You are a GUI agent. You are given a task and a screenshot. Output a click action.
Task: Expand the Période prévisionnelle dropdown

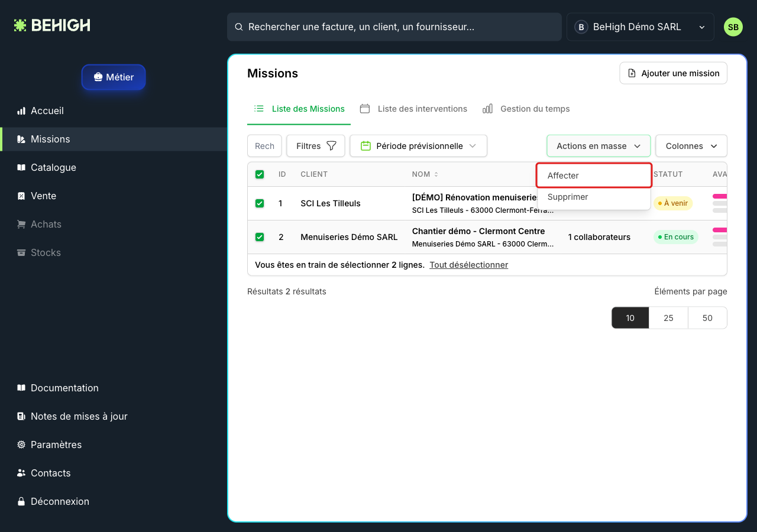click(419, 146)
